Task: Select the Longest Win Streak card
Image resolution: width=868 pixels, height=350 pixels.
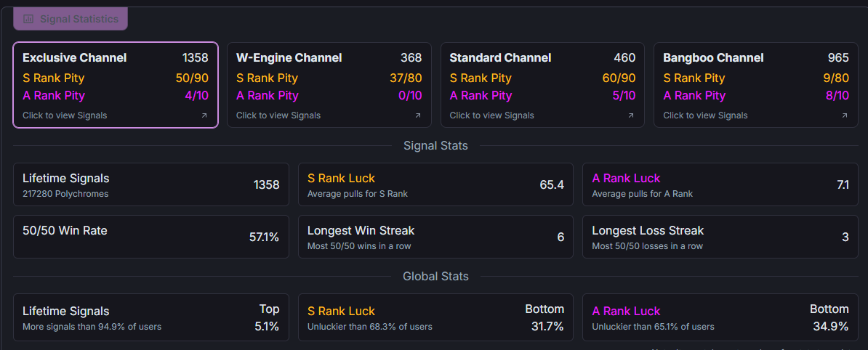Action: pos(435,237)
